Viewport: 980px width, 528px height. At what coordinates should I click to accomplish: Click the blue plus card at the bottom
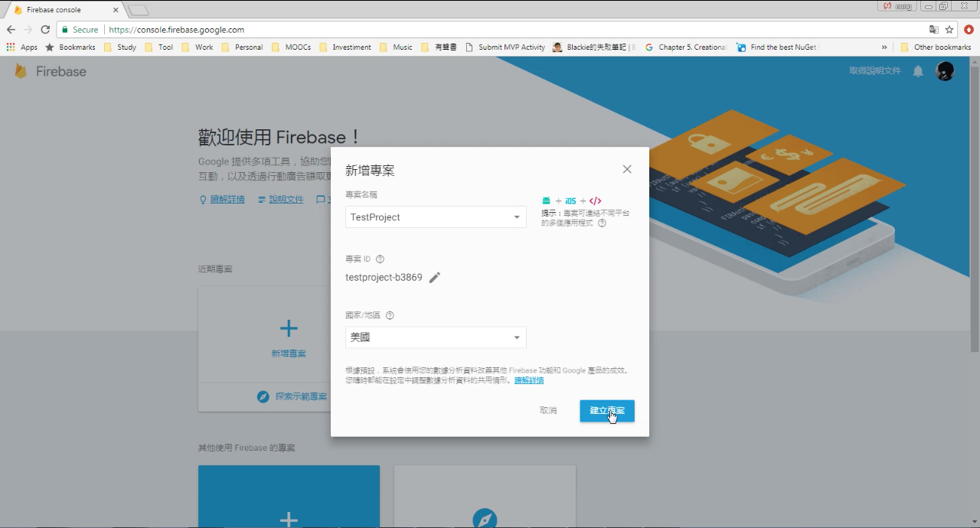289,497
